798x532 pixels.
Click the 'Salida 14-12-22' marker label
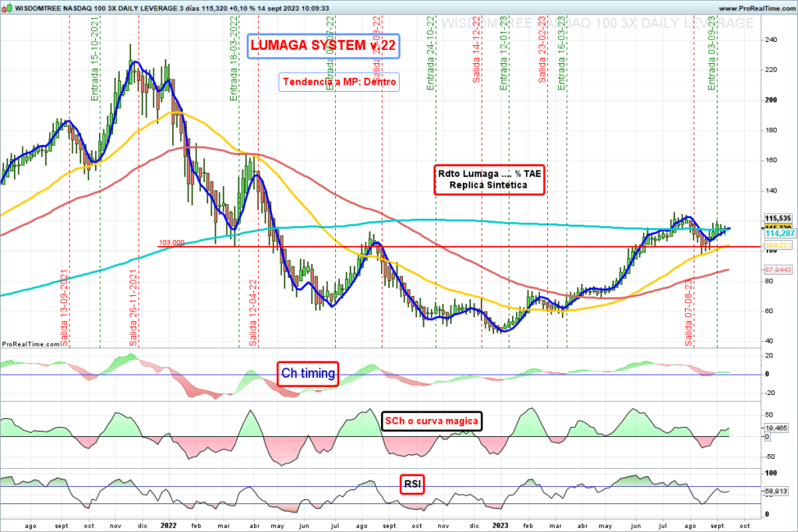476,49
